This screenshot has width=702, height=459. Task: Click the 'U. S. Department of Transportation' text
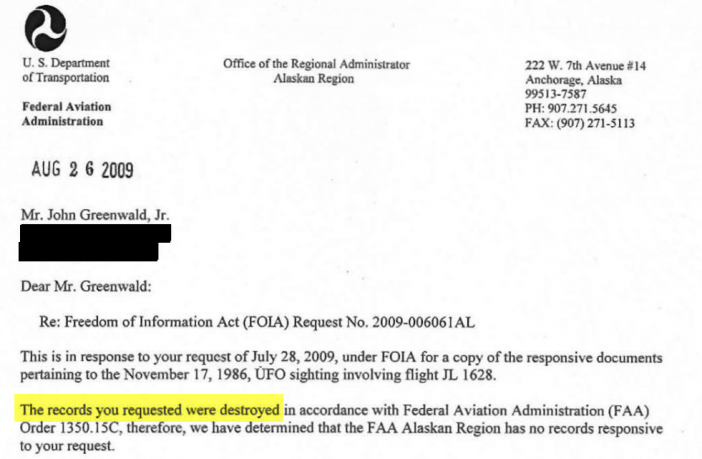pos(66,70)
